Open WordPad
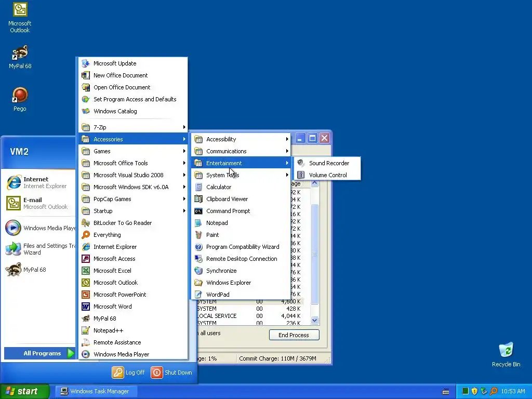 pyautogui.click(x=241, y=295)
